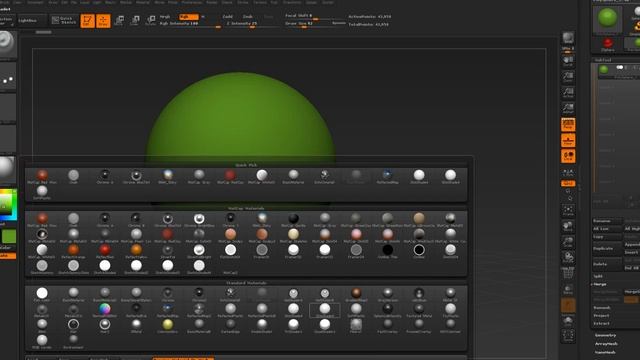Viewport: 640px width, 360px height.
Task: Pick SoftPlastic in Quick Pick
Action: 42,193
